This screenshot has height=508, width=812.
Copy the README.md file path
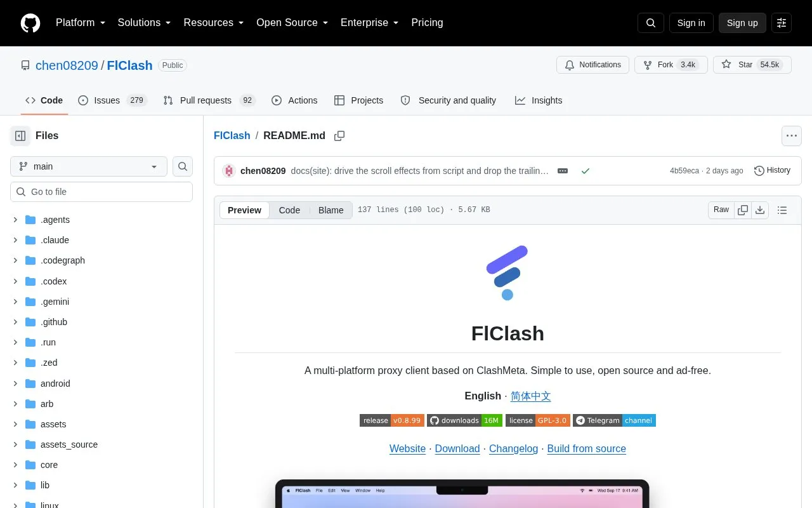tap(339, 136)
